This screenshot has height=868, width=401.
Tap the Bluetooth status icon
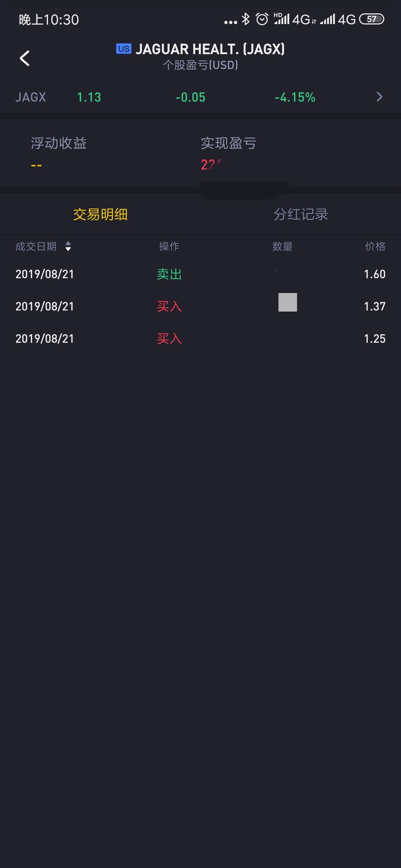245,19
